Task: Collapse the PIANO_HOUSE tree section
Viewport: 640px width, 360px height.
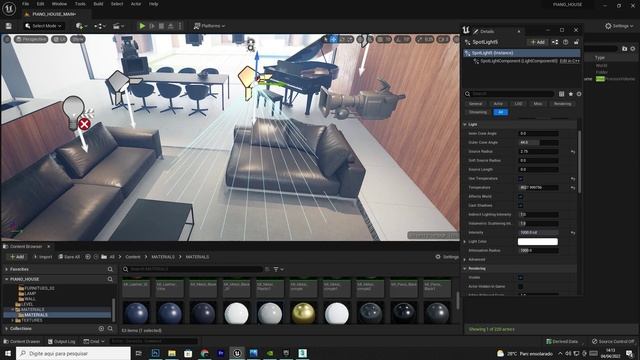Action: [7, 279]
